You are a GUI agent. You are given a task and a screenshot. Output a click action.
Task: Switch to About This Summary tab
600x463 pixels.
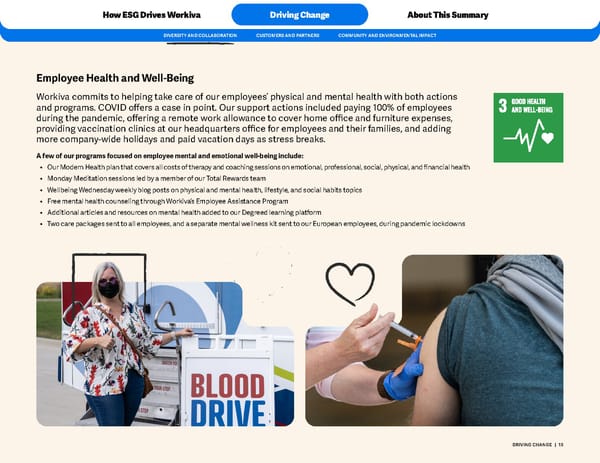pos(448,15)
